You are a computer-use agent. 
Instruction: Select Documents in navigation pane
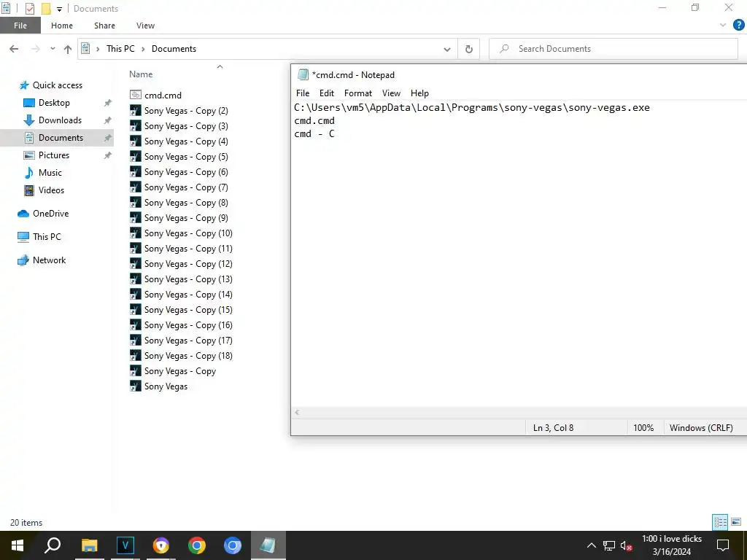61,138
